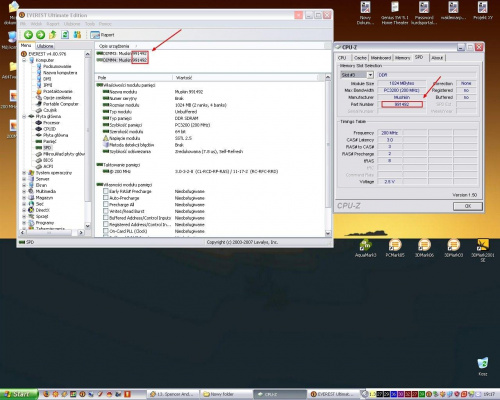The width and height of the screenshot is (500, 400).
Task: Switch to the Cache tab in CPU-Z
Action: [x=360, y=58]
